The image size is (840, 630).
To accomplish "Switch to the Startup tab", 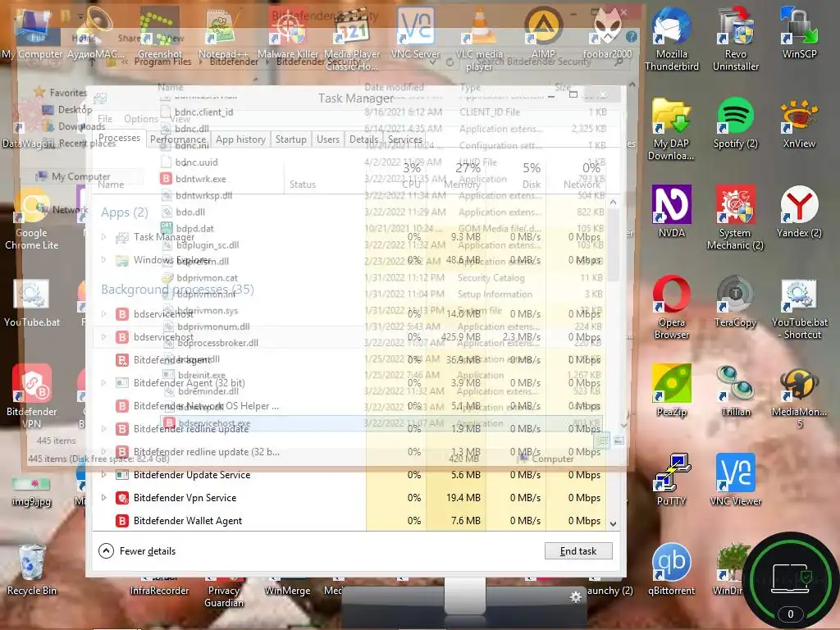I will tap(291, 139).
